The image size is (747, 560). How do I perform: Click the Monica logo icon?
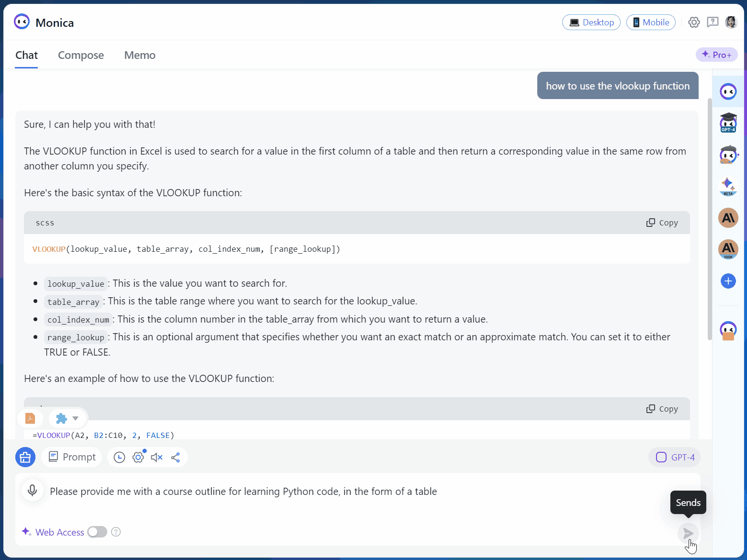pyautogui.click(x=22, y=22)
